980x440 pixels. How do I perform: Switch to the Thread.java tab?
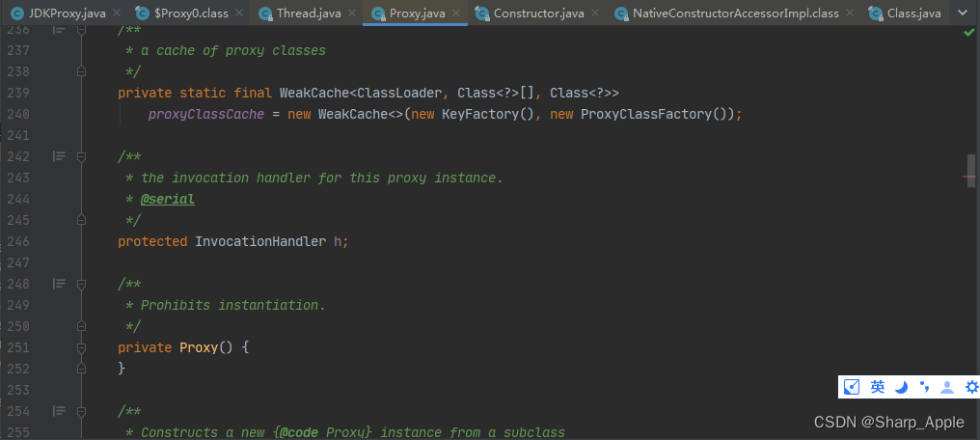(307, 13)
